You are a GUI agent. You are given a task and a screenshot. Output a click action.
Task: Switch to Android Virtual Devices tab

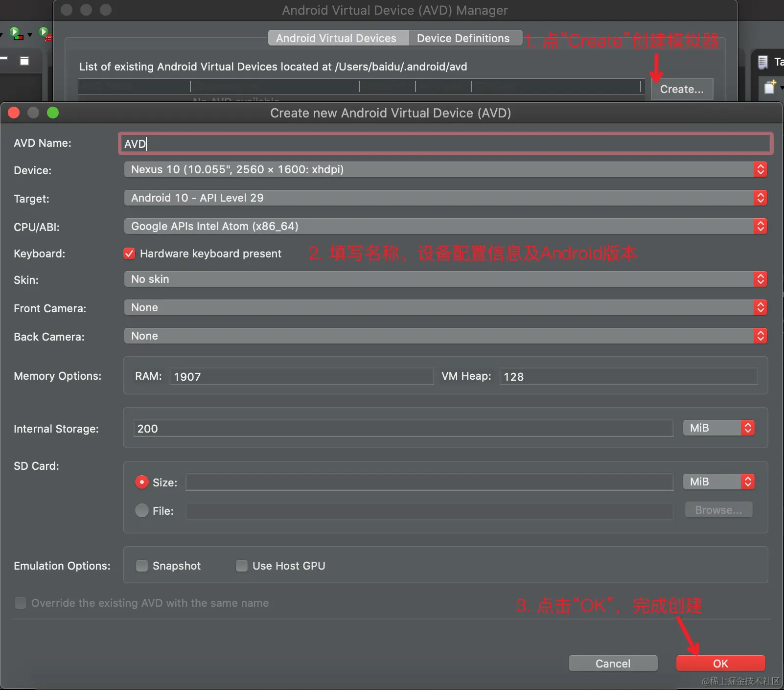pyautogui.click(x=338, y=38)
